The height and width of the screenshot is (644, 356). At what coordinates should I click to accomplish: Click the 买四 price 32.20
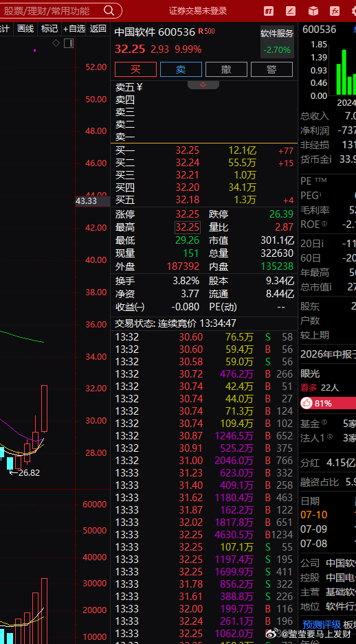coord(187,187)
